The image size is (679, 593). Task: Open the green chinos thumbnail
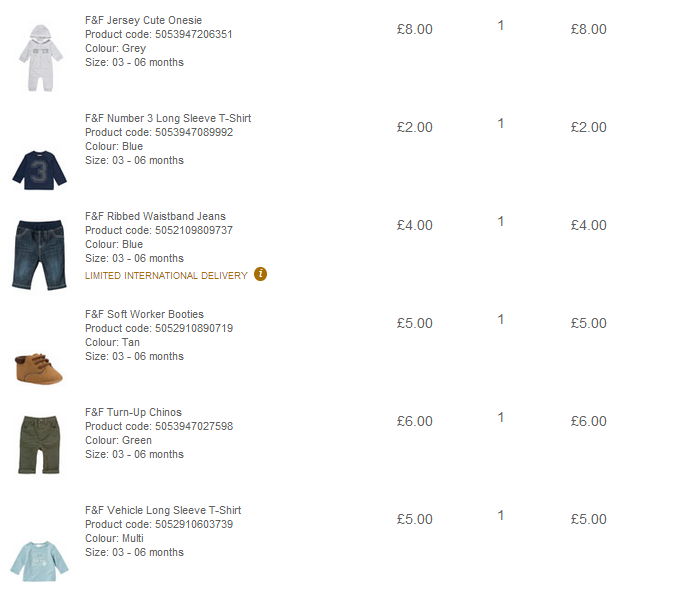pos(39,445)
